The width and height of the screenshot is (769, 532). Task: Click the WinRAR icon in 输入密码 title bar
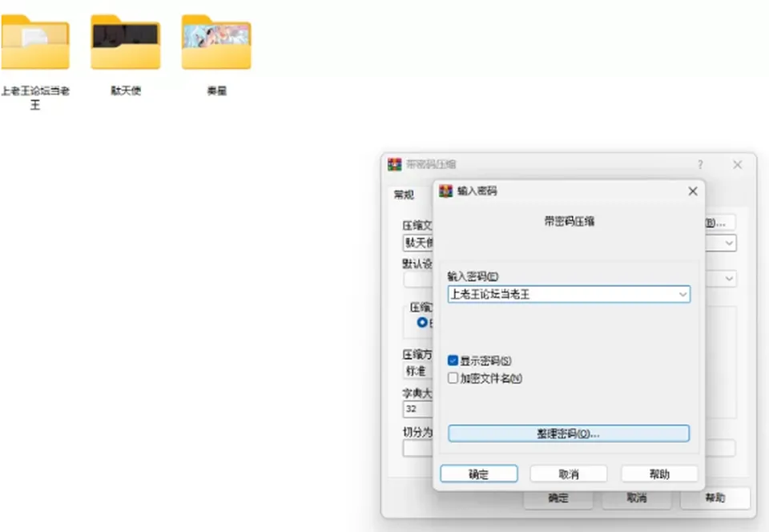click(446, 191)
